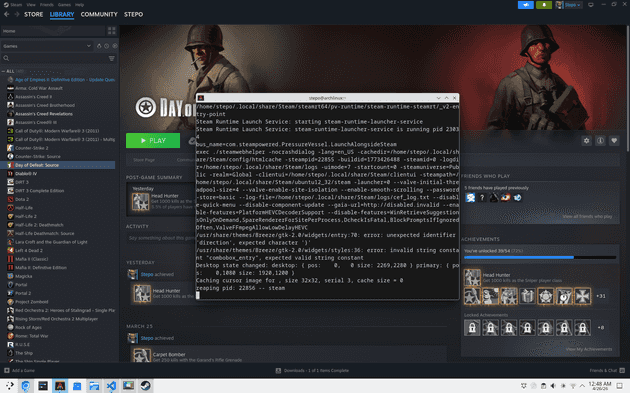Open the COMMUNITY tab

point(99,14)
